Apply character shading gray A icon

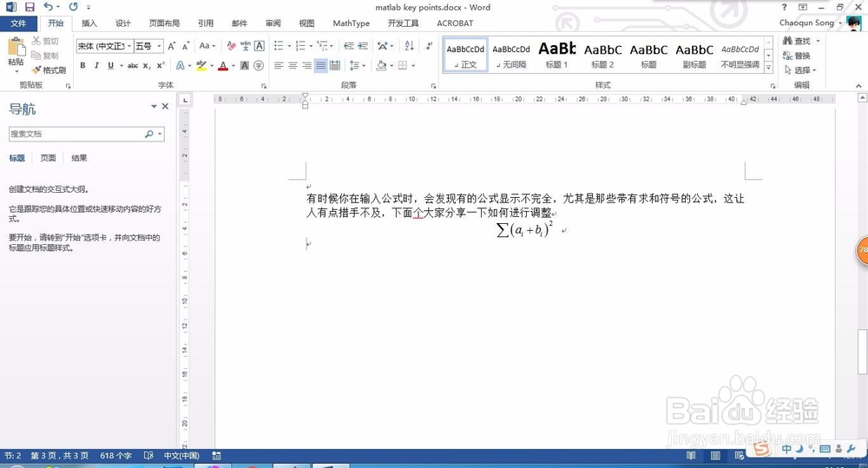tap(244, 65)
